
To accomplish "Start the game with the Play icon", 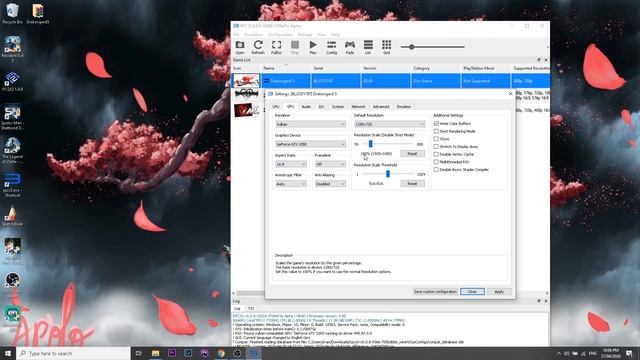I will pos(313,47).
